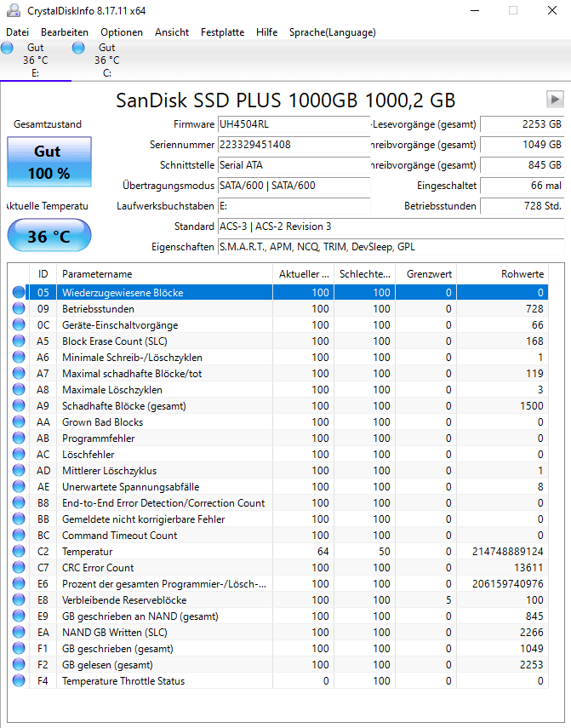Click the ID column header

pos(43,274)
